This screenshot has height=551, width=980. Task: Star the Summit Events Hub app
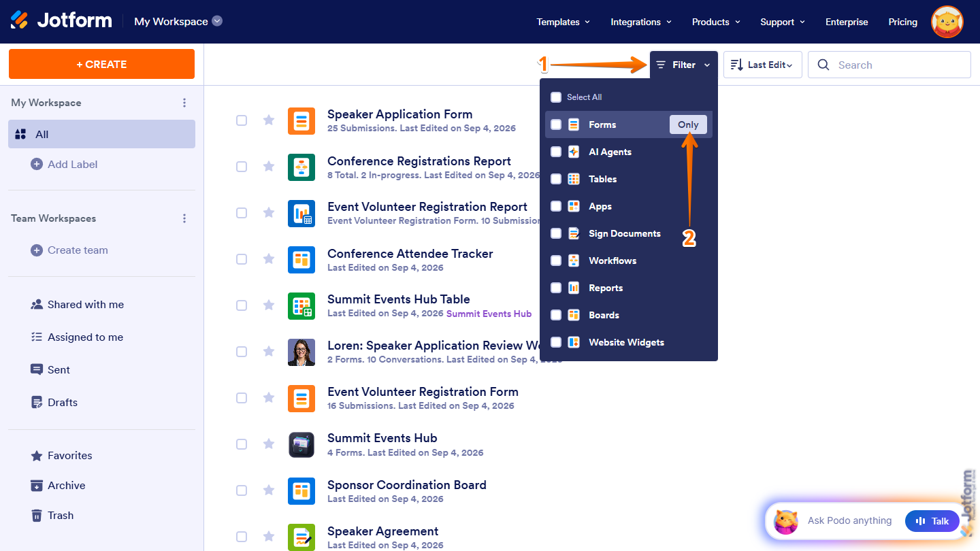pos(269,444)
